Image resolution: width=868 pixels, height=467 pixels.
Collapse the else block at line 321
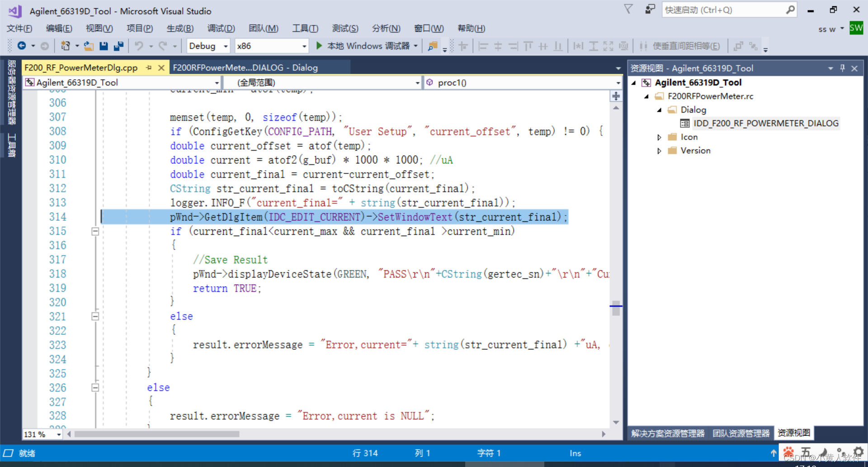(95, 316)
